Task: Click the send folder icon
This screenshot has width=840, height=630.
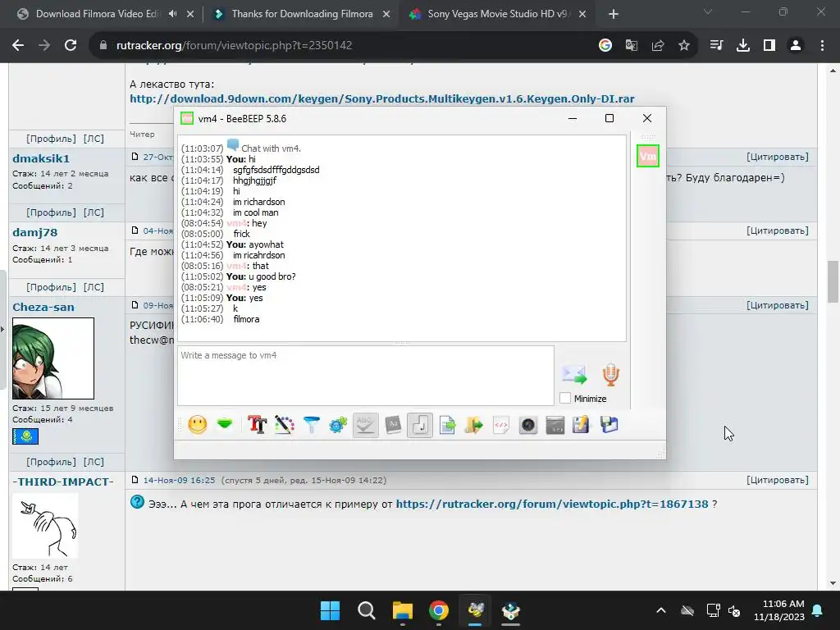Action: [474, 425]
